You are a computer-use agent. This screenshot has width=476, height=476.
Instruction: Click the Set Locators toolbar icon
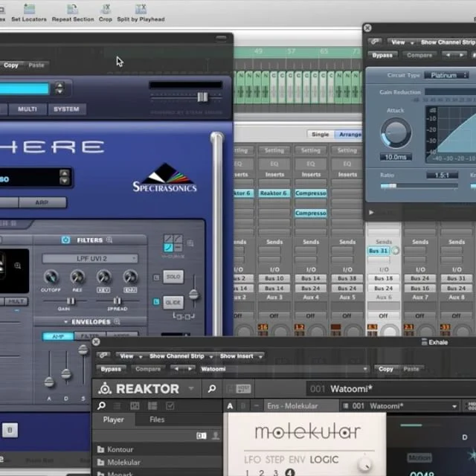pyautogui.click(x=29, y=8)
